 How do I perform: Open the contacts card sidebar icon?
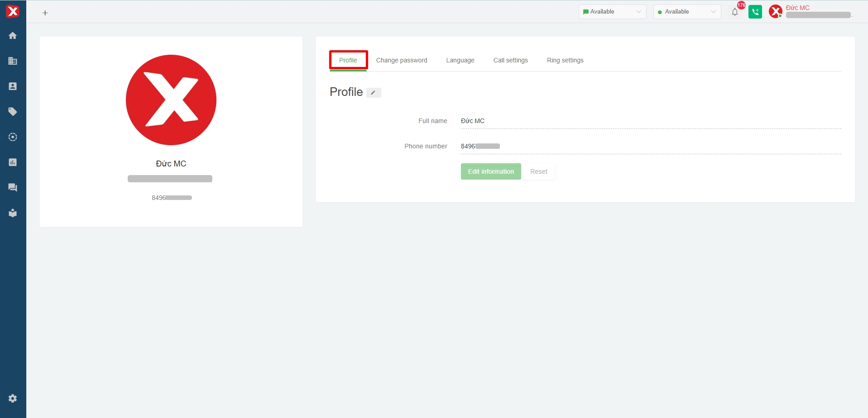[x=13, y=86]
